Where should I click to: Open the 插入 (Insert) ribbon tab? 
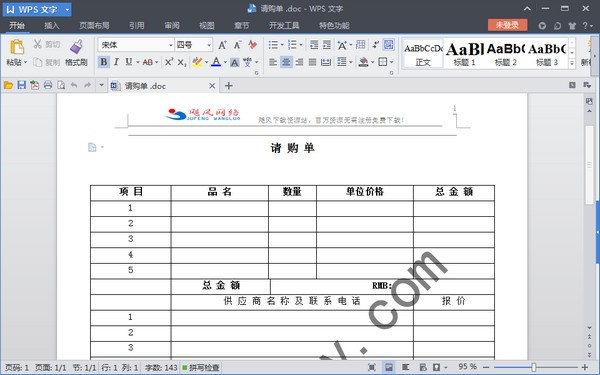click(x=52, y=26)
